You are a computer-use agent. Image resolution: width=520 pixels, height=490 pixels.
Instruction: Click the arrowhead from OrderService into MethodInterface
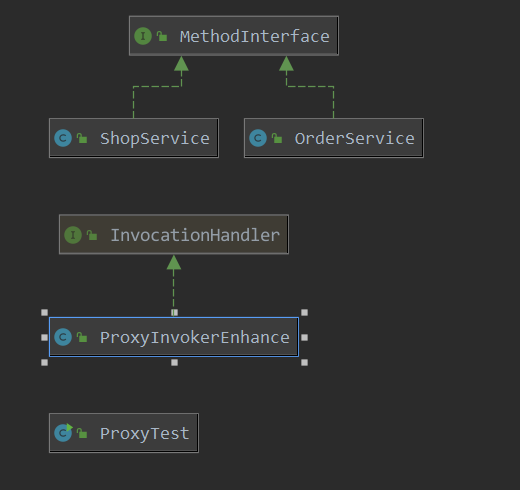click(286, 63)
